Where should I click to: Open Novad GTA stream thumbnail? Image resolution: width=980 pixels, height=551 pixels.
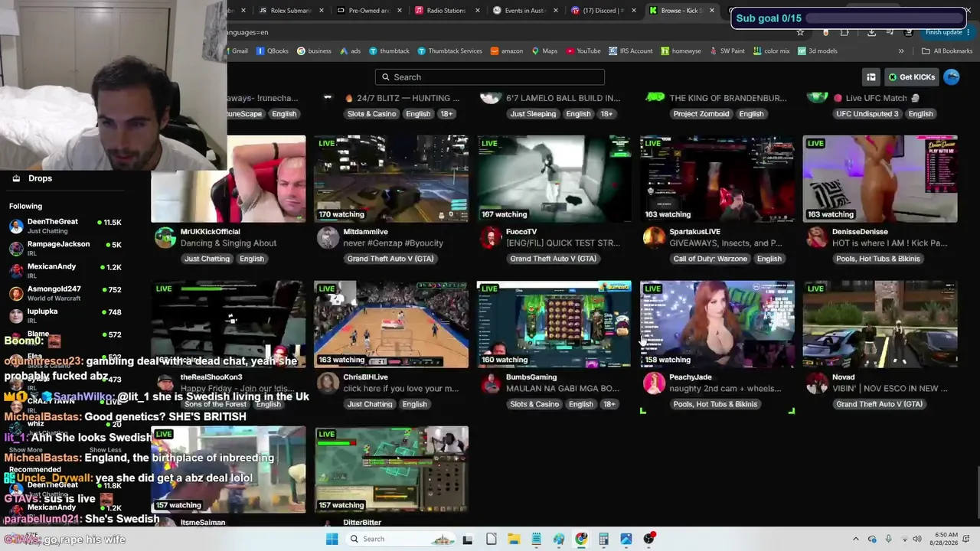880,324
